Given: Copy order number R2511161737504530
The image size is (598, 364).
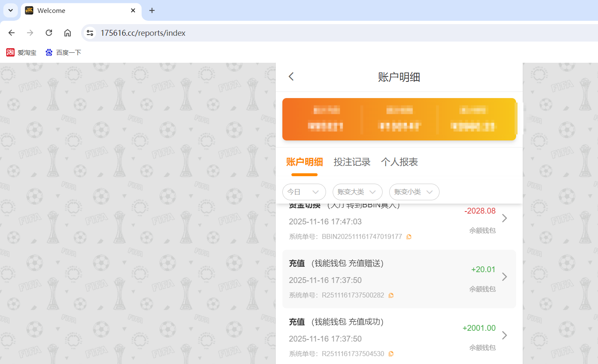Looking at the screenshot, I should coord(390,354).
